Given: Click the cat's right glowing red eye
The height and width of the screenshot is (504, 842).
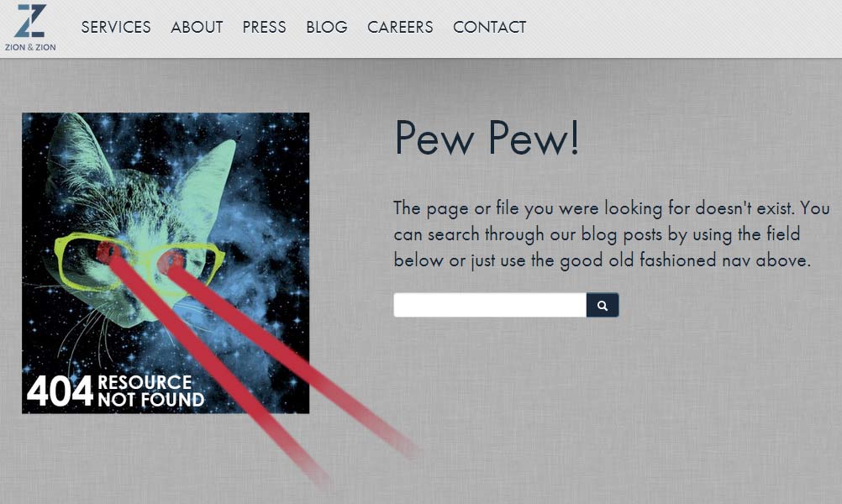Looking at the screenshot, I should [x=173, y=262].
